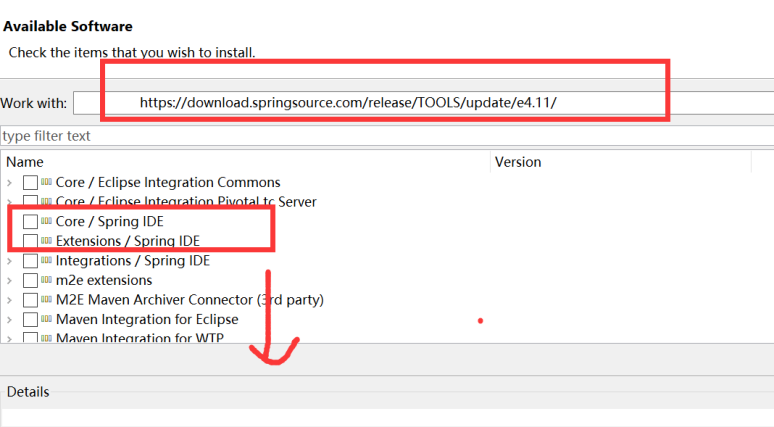Click the category icon beside Extensions / Spring IDE

[47, 241]
